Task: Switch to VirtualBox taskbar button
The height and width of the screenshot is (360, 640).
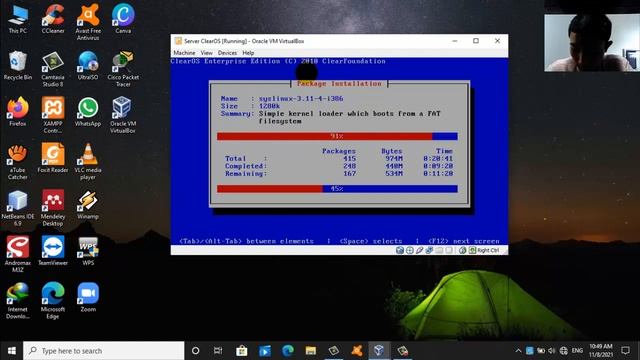Action: (x=379, y=351)
